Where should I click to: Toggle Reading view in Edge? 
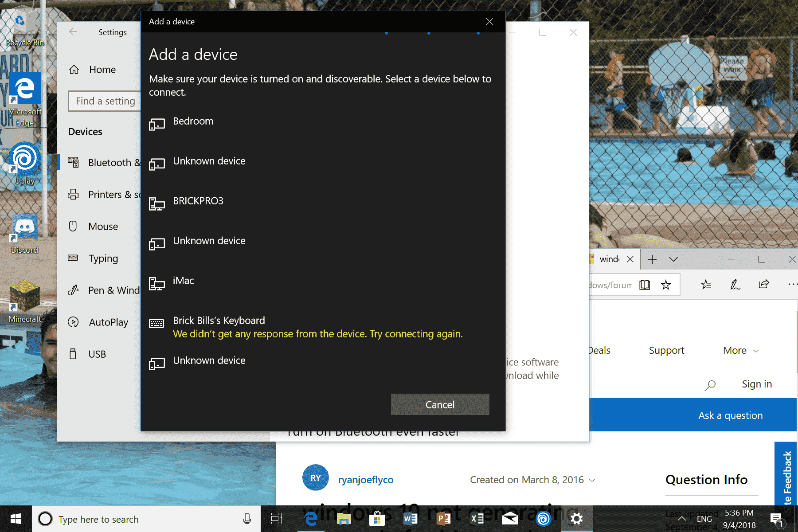tap(645, 285)
